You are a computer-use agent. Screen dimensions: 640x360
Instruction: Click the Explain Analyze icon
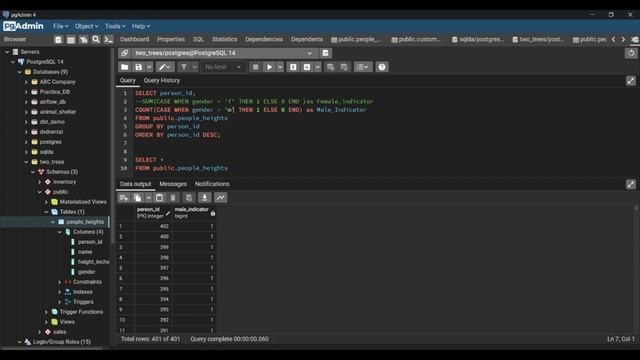click(307, 67)
